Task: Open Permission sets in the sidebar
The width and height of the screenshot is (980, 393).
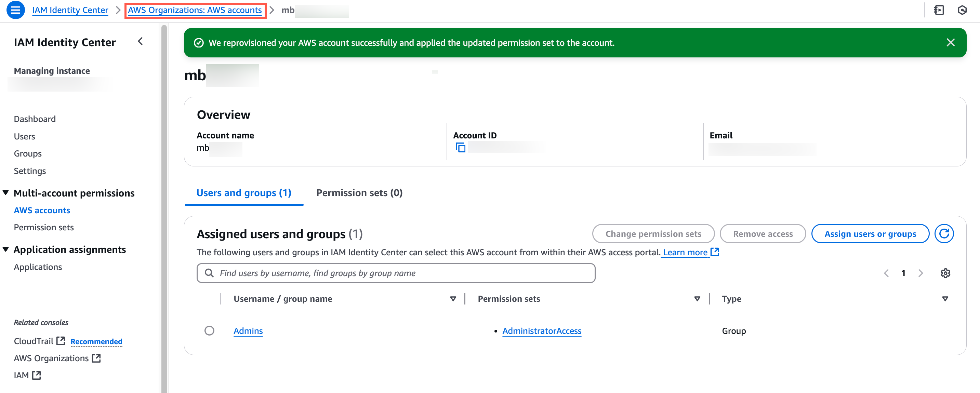Action: pyautogui.click(x=44, y=227)
